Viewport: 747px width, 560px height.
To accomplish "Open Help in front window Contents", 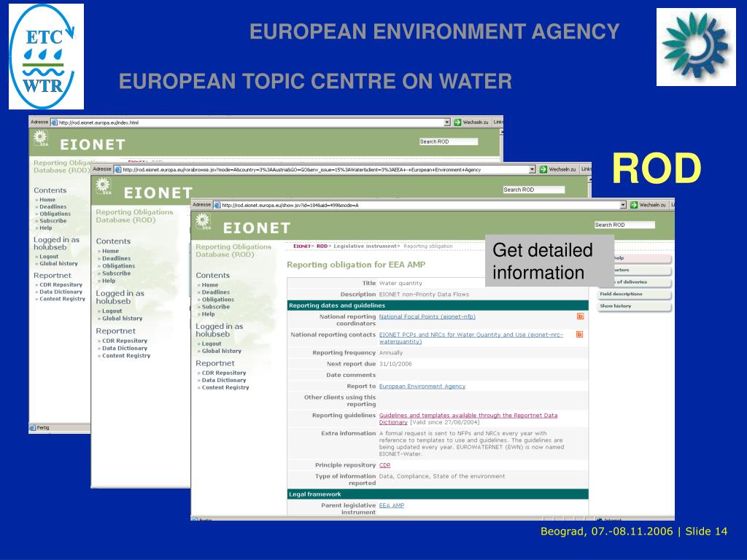I will (208, 314).
